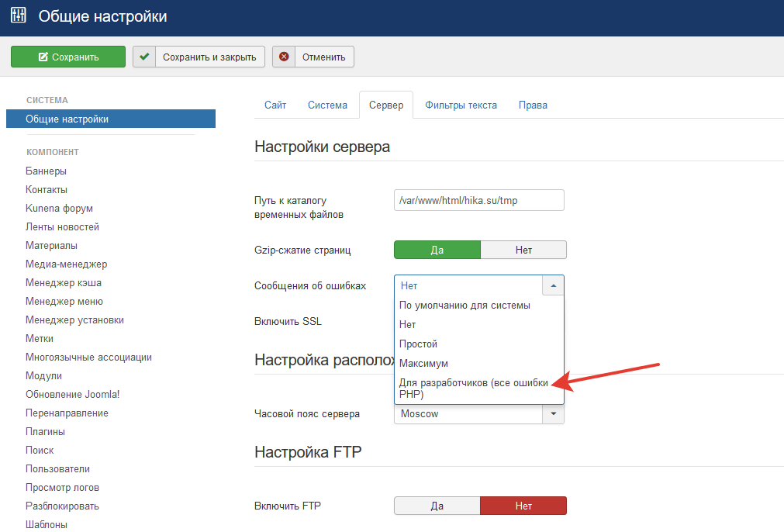
Task: Open Модули component settings
Action: click(x=43, y=376)
